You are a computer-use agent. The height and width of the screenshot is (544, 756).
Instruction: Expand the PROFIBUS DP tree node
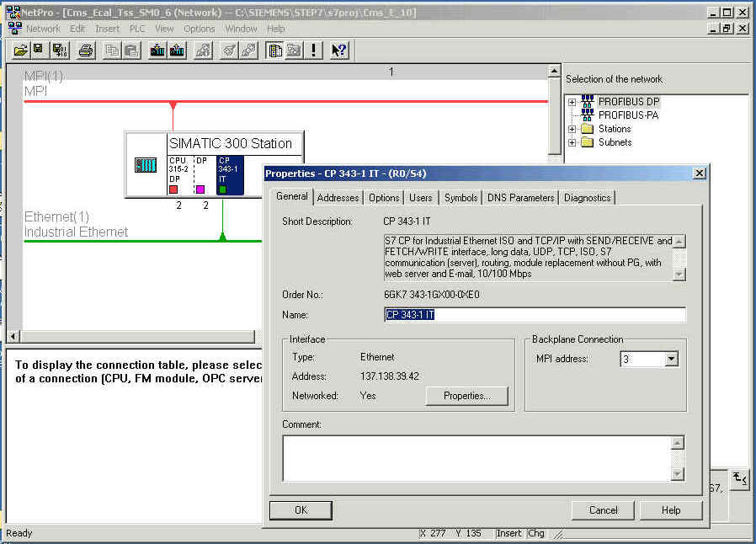[x=572, y=102]
